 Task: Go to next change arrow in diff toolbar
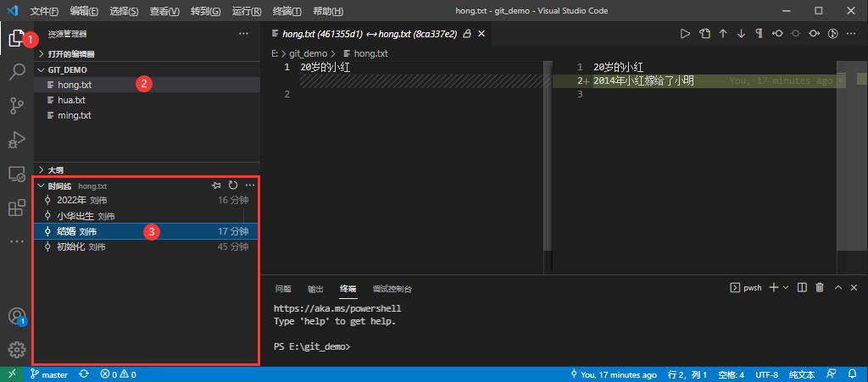tap(741, 34)
